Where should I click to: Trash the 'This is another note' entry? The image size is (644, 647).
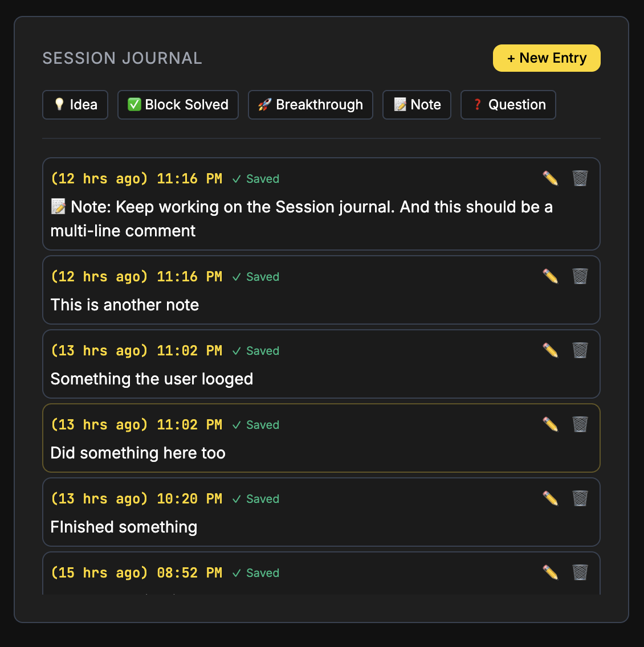coord(580,276)
